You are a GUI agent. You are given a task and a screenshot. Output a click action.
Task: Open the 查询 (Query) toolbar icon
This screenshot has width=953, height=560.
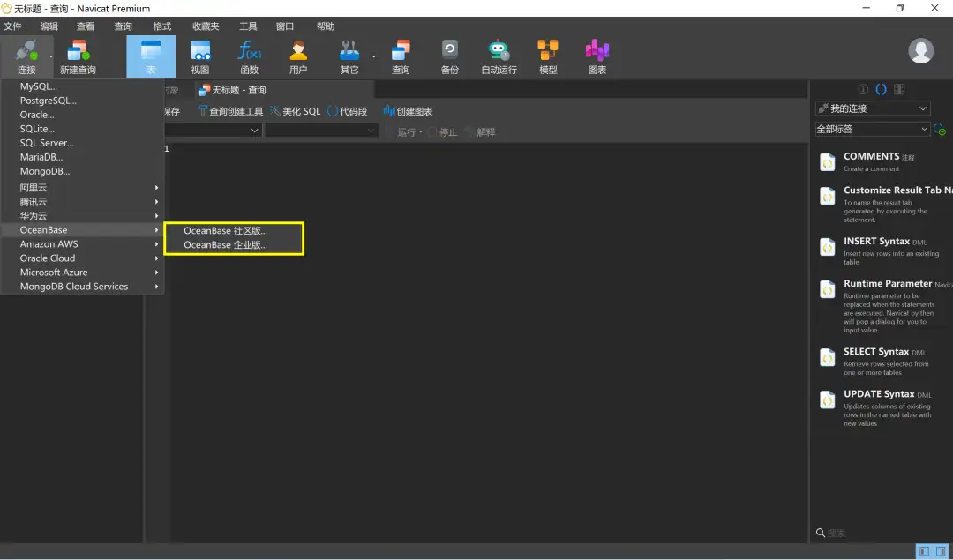401,49
